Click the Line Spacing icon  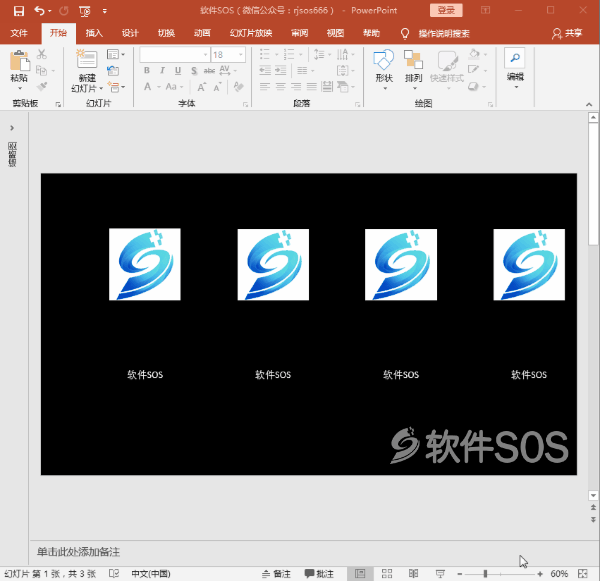[319, 54]
